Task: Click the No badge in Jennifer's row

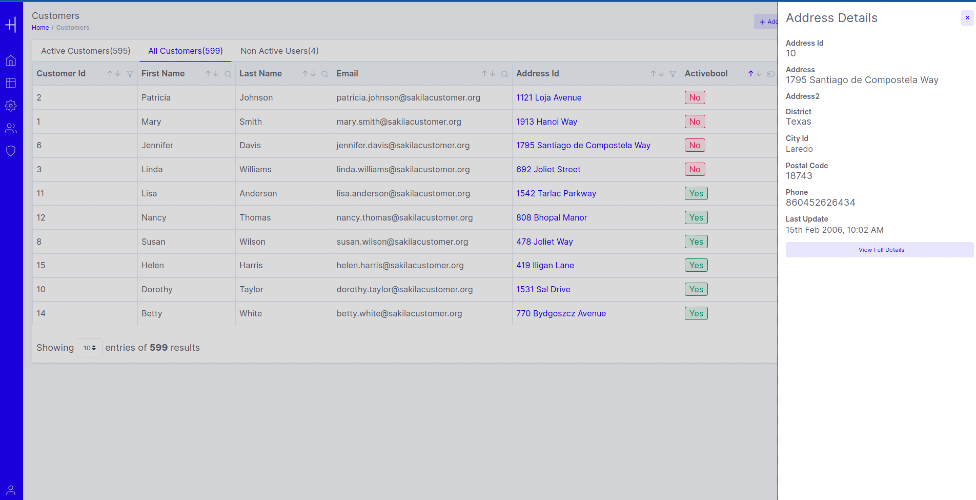Action: click(695, 145)
